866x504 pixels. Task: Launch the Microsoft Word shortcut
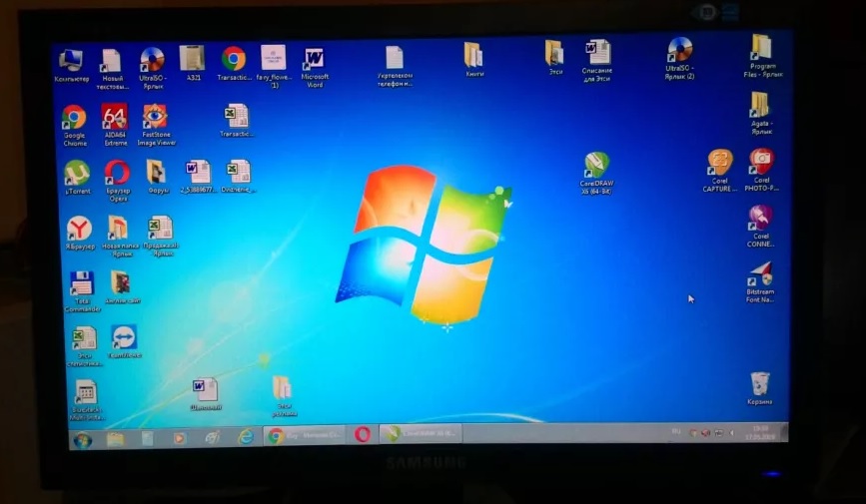point(315,68)
